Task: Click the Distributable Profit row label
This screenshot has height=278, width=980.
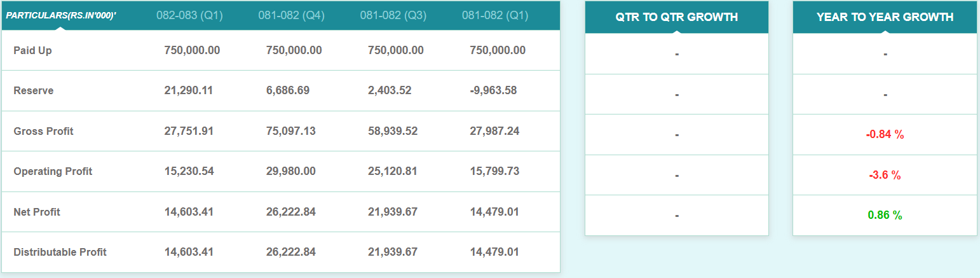Action: point(60,252)
